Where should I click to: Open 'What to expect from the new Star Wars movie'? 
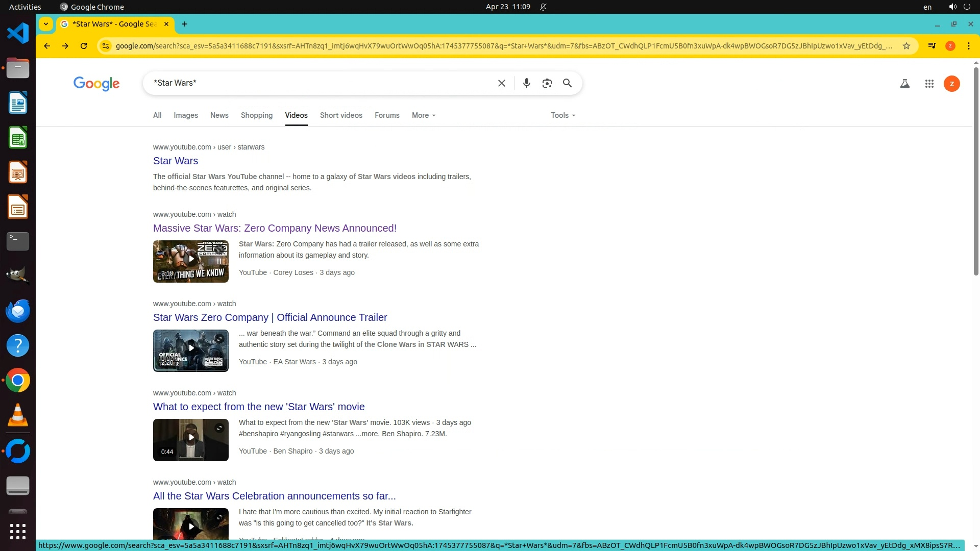pos(258,407)
